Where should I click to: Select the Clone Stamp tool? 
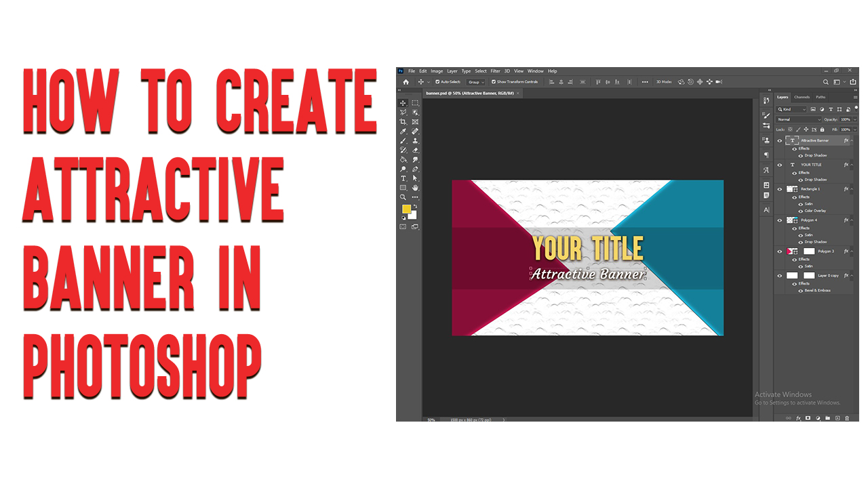point(415,141)
